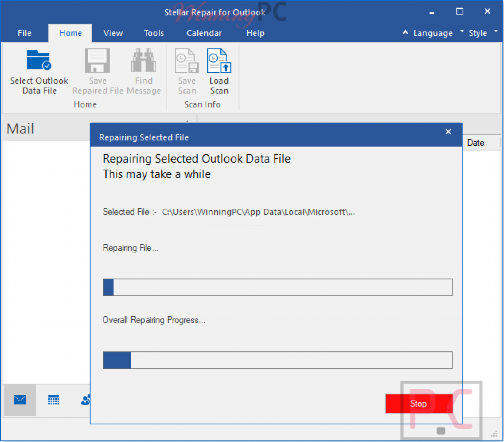
Task: Click the selected file path text
Action: (x=259, y=212)
